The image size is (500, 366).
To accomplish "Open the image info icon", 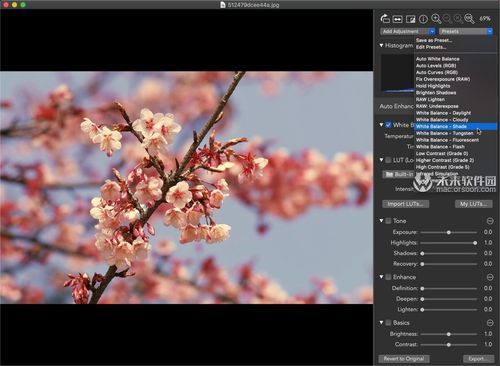I will (423, 19).
